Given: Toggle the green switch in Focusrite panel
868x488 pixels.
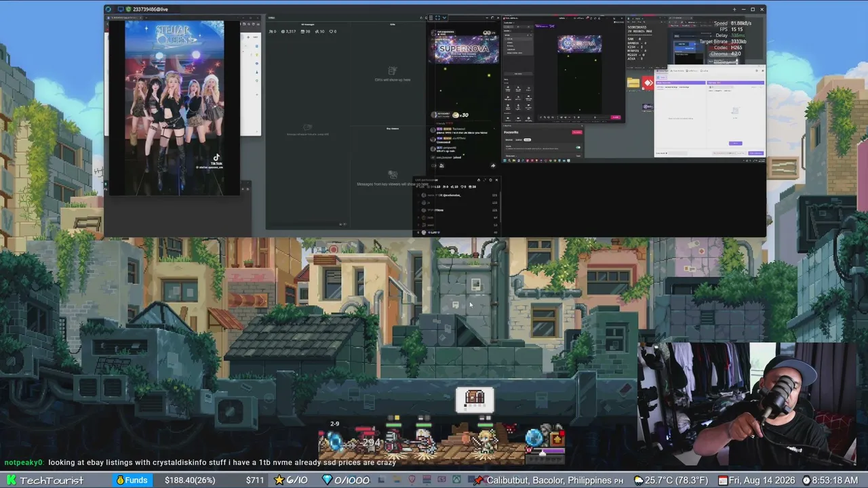Looking at the screenshot, I should click(578, 148).
